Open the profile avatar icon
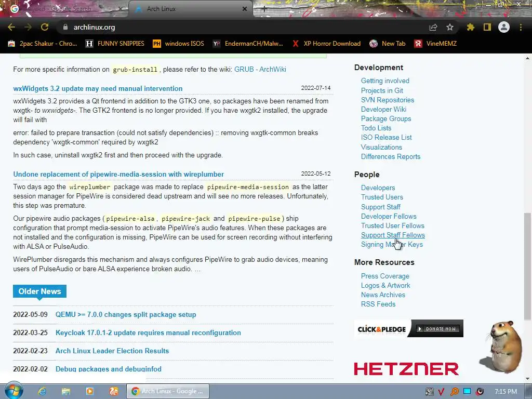The height and width of the screenshot is (399, 532). pos(504,27)
